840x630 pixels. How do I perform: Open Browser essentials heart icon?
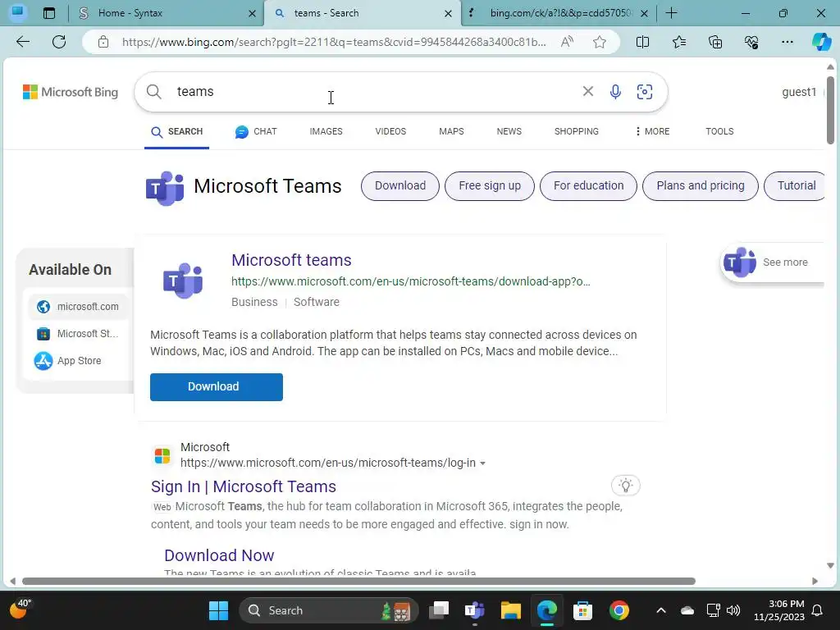coord(751,42)
